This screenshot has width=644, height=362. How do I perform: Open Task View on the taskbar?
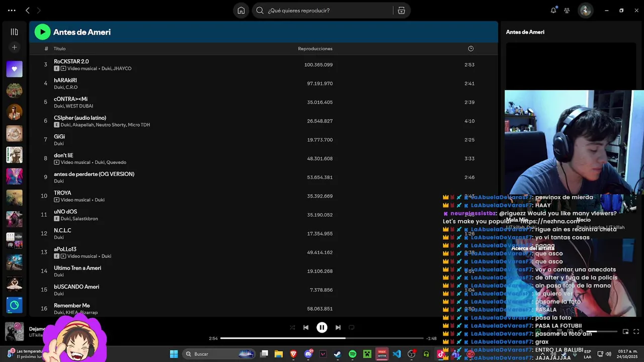264,354
